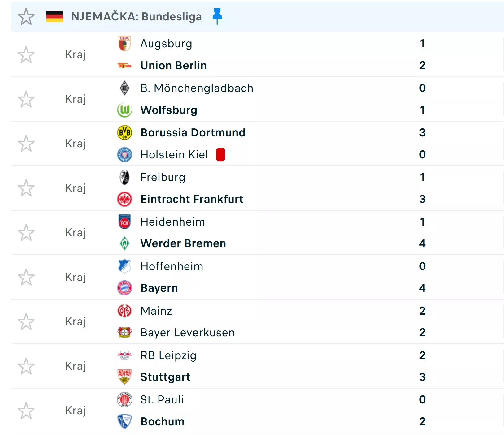The height and width of the screenshot is (435, 504).
Task: Click the Wolfsburg club logo
Action: (x=124, y=110)
